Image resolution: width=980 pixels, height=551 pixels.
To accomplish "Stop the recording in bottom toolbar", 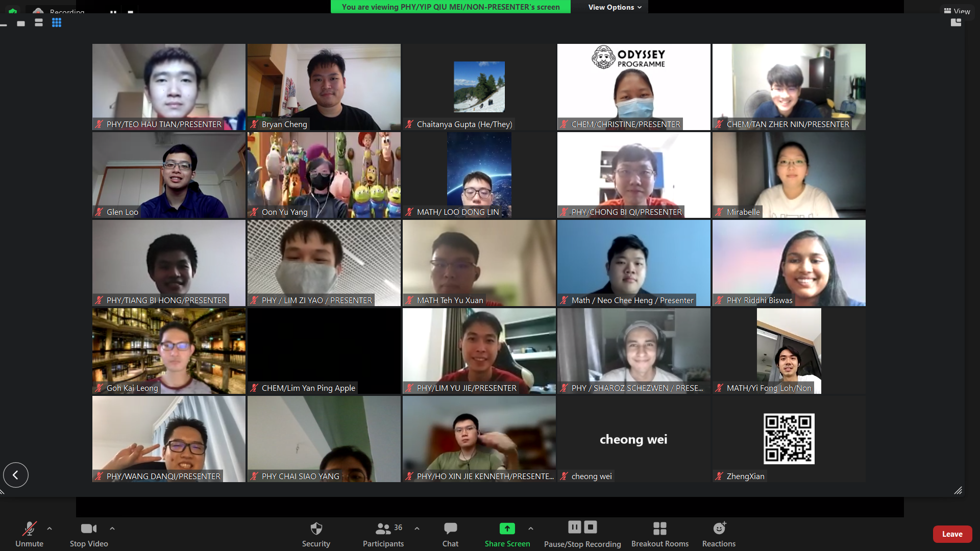I will (x=591, y=527).
